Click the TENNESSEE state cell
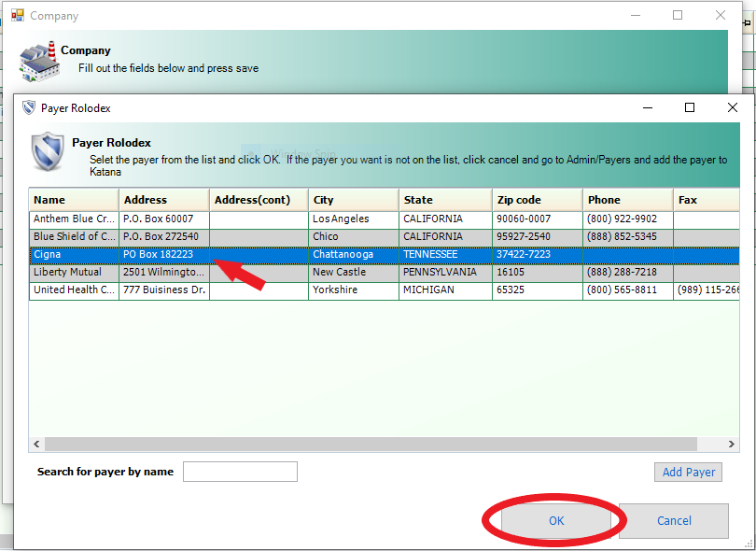This screenshot has width=756, height=551. click(445, 255)
